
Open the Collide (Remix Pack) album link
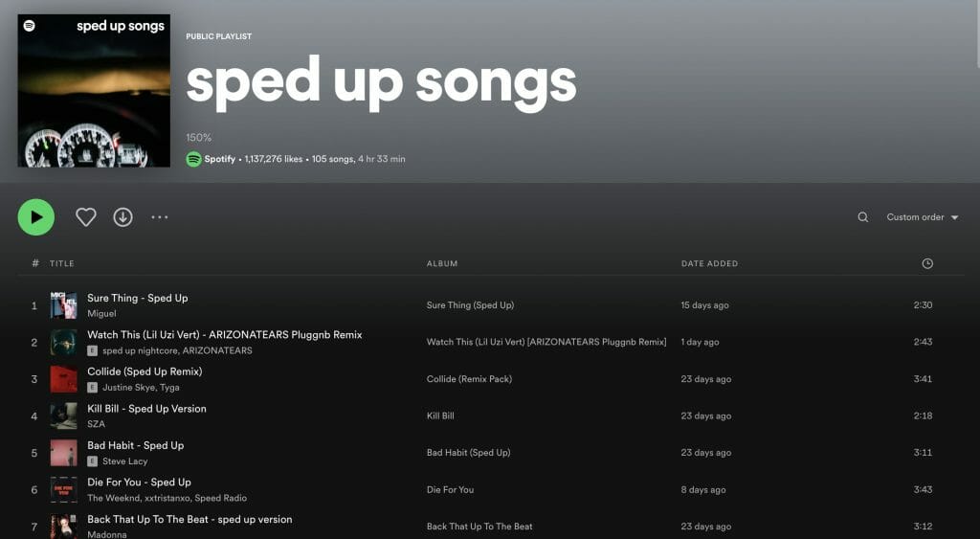tap(469, 378)
